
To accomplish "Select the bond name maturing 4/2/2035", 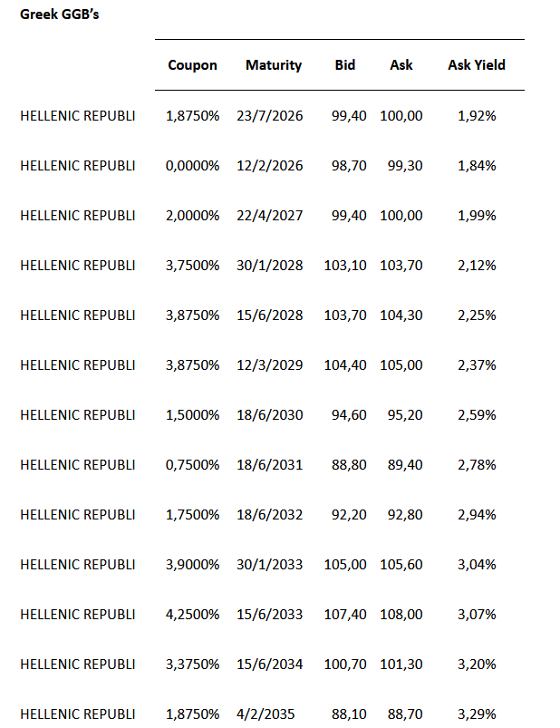I will pos(78,714).
